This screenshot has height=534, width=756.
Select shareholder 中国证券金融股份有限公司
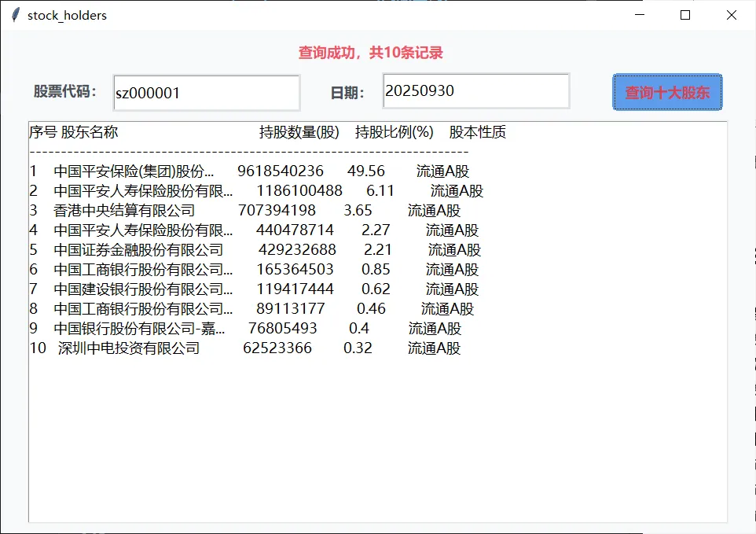point(138,250)
